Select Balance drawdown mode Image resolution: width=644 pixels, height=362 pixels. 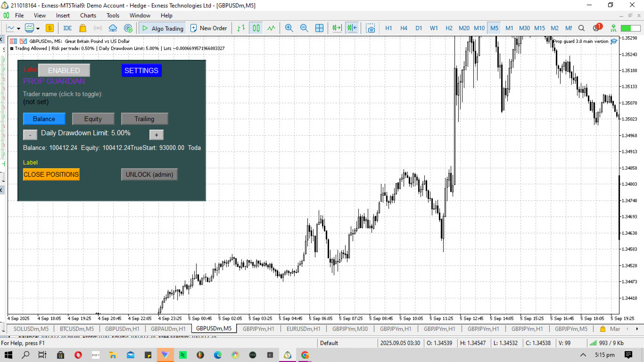tap(44, 119)
